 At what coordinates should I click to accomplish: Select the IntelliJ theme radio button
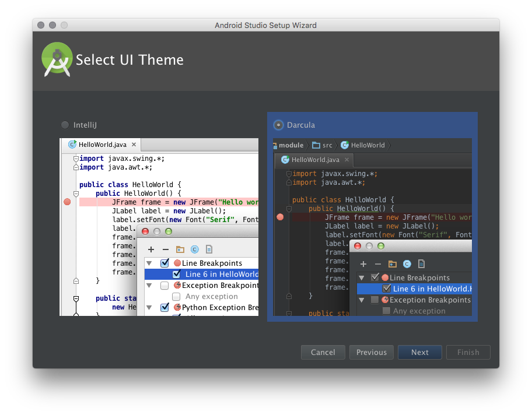click(x=65, y=125)
